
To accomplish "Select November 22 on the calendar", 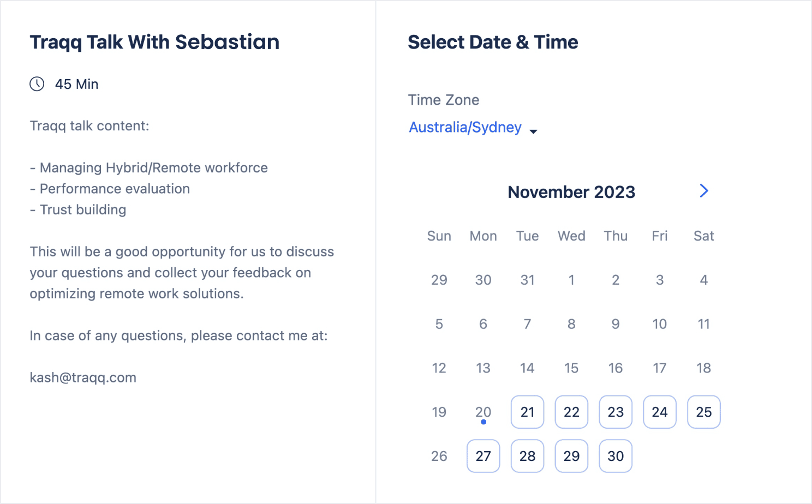I will pyautogui.click(x=571, y=412).
